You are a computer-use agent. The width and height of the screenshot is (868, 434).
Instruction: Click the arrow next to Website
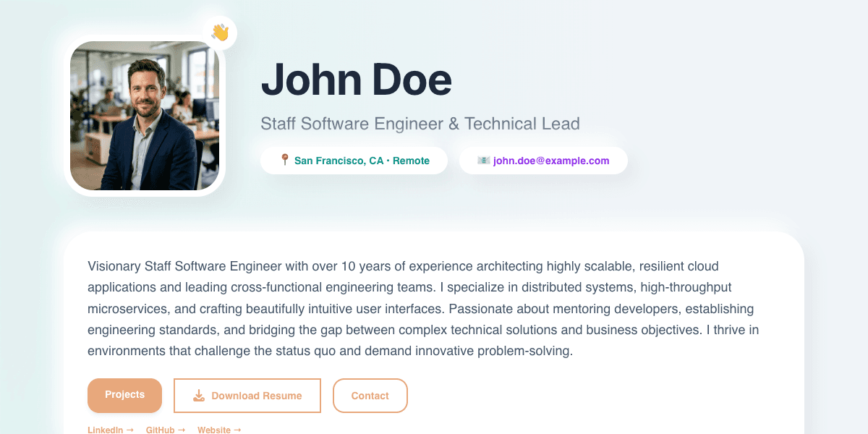coord(237,430)
